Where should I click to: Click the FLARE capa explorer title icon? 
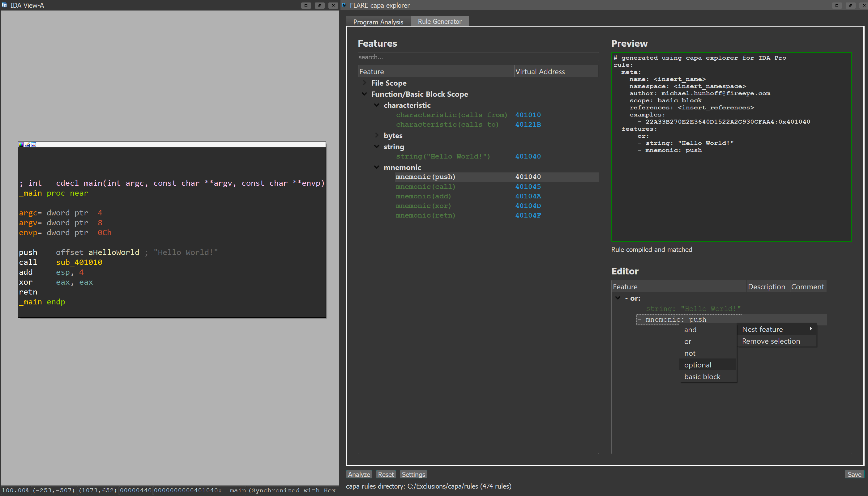pyautogui.click(x=344, y=5)
